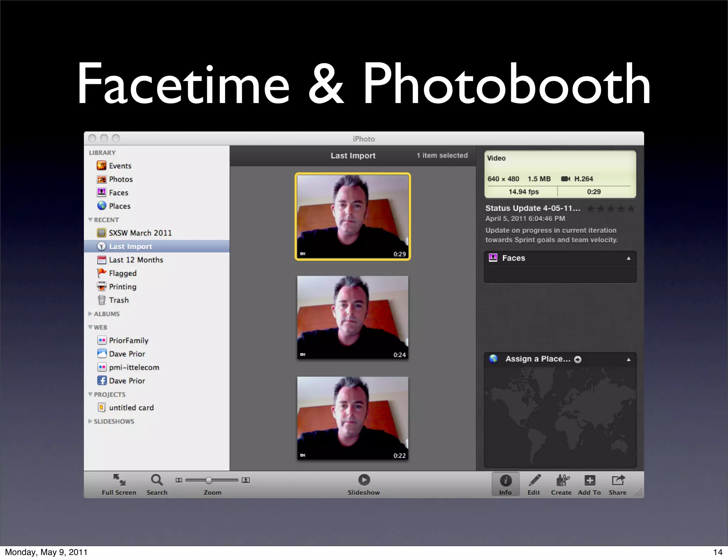Toggle the Info panel
This screenshot has height=560, width=728.
point(505,484)
